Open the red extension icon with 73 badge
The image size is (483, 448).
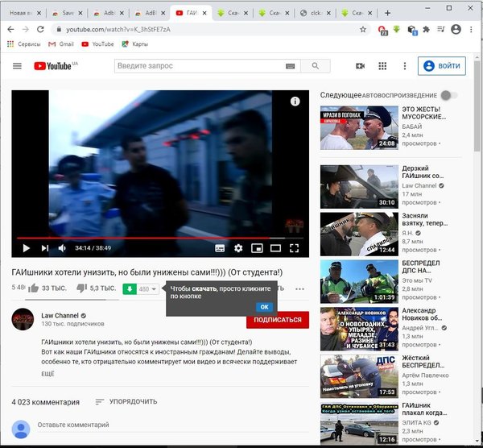[382, 30]
